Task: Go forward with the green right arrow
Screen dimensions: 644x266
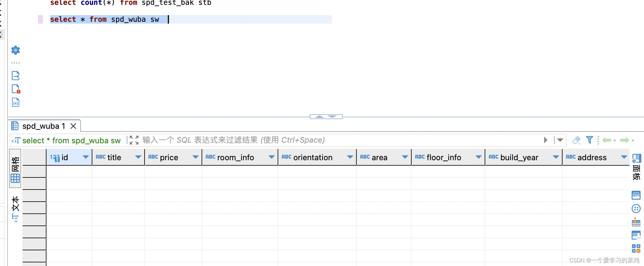Action: pos(624,140)
